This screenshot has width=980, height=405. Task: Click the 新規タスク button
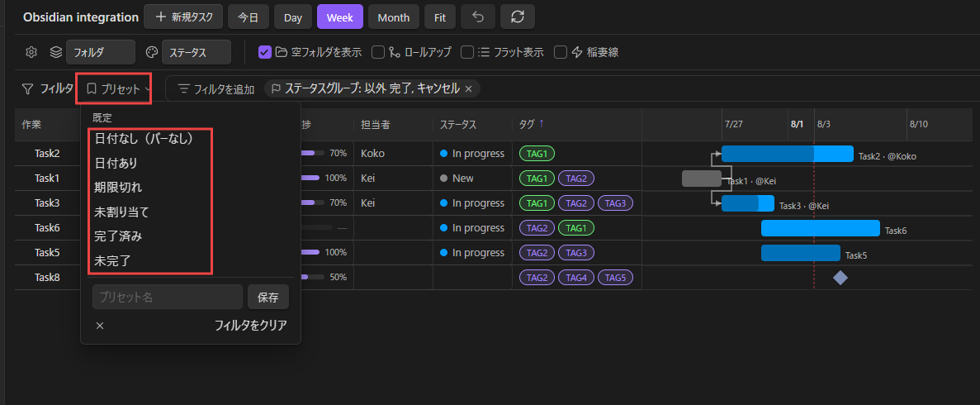(x=183, y=17)
